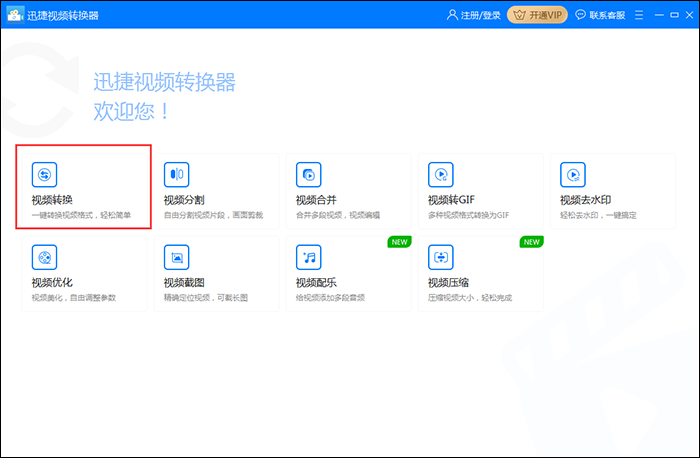Open the 视频配乐 music note icon
This screenshot has width=700, height=458.
(308, 257)
